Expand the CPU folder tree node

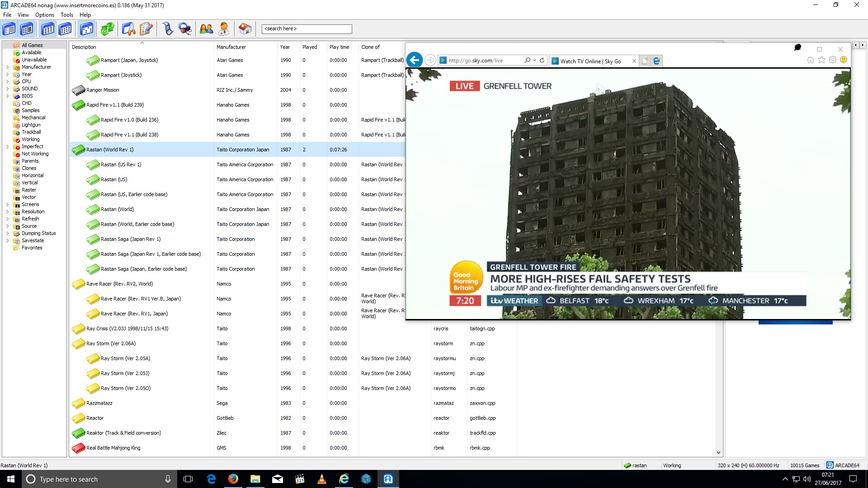click(x=7, y=81)
